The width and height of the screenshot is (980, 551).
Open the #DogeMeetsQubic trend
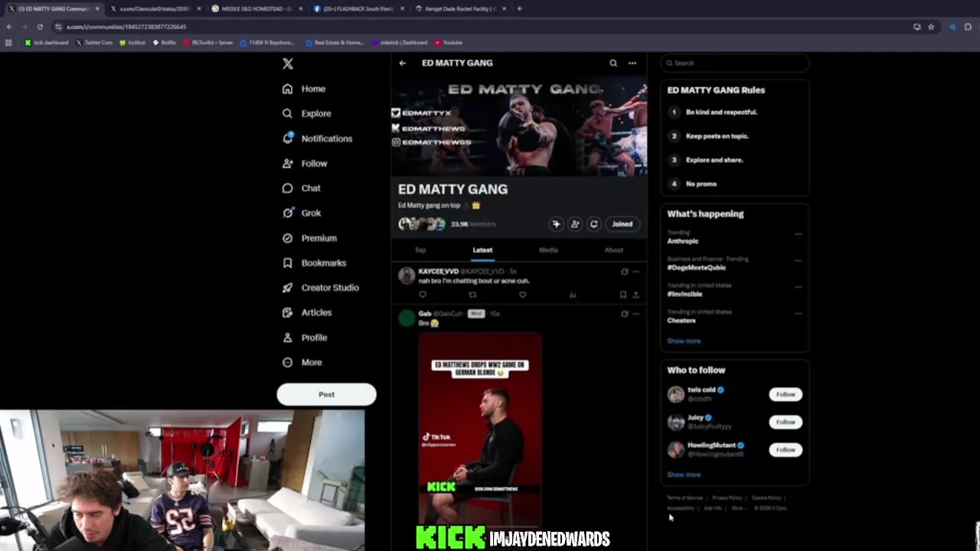point(696,267)
